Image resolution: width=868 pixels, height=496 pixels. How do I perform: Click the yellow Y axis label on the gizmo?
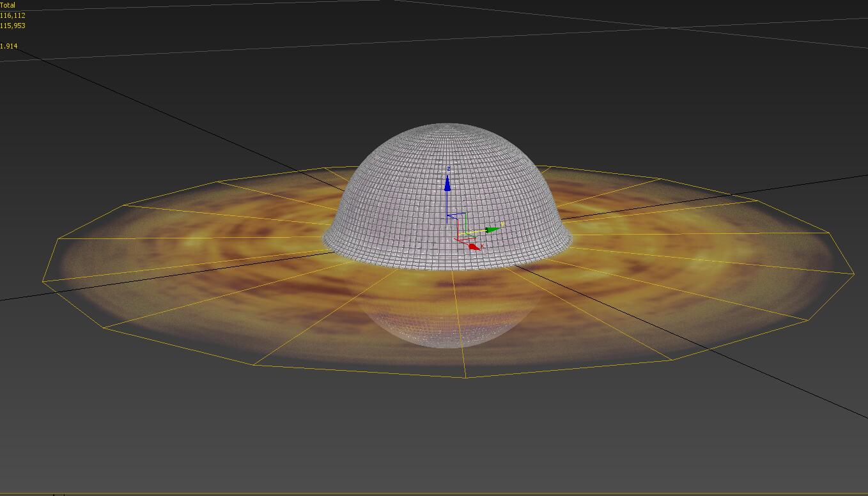(x=502, y=224)
